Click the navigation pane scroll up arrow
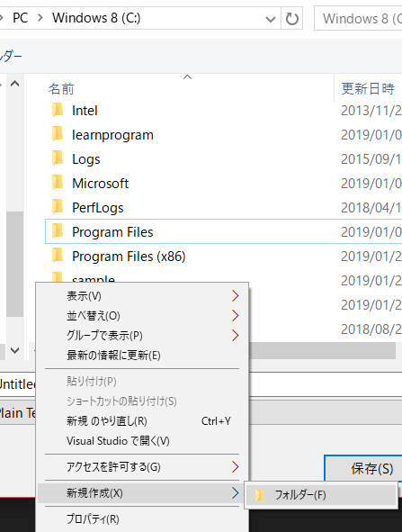The height and width of the screenshot is (532, 402). pos(15,84)
